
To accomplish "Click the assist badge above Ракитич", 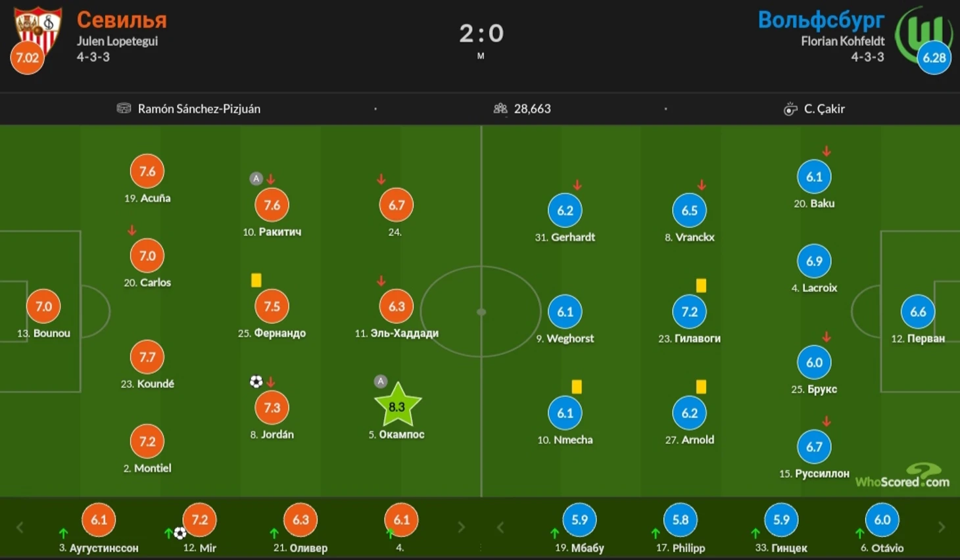I will click(256, 178).
